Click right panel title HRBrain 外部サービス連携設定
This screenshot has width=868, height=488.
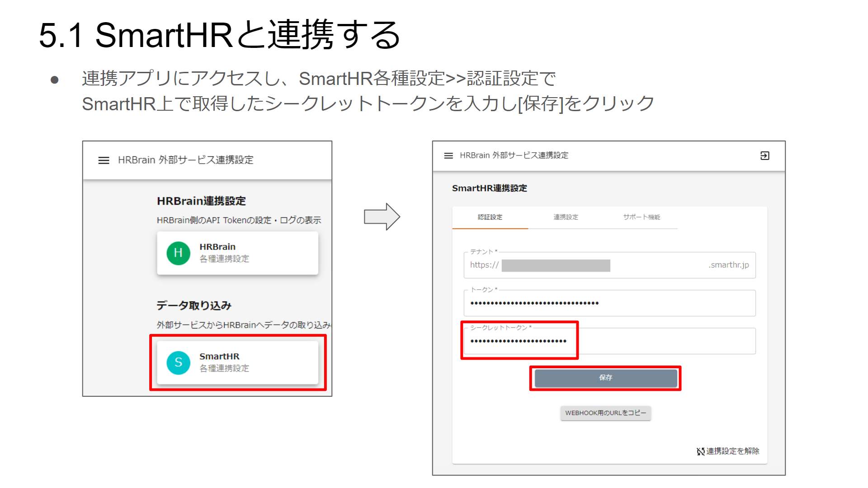514,155
